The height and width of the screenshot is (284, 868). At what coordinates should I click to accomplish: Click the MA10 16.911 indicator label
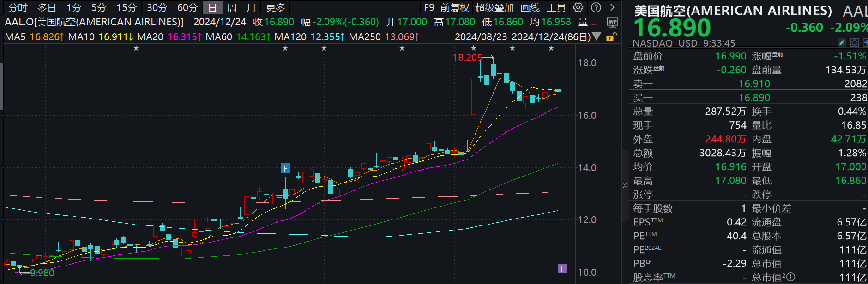pyautogui.click(x=101, y=36)
